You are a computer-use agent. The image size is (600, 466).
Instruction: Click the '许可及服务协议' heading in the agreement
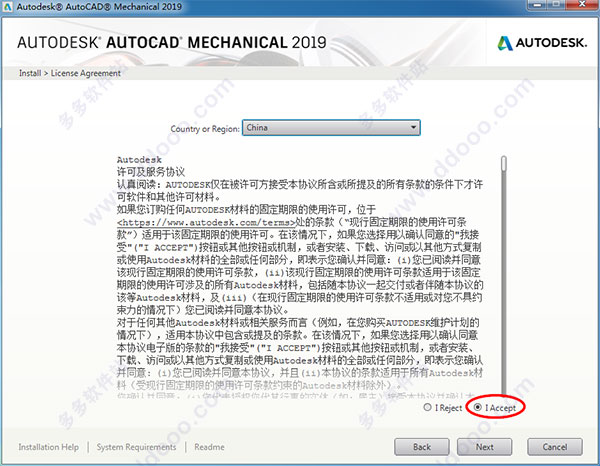[151, 172]
